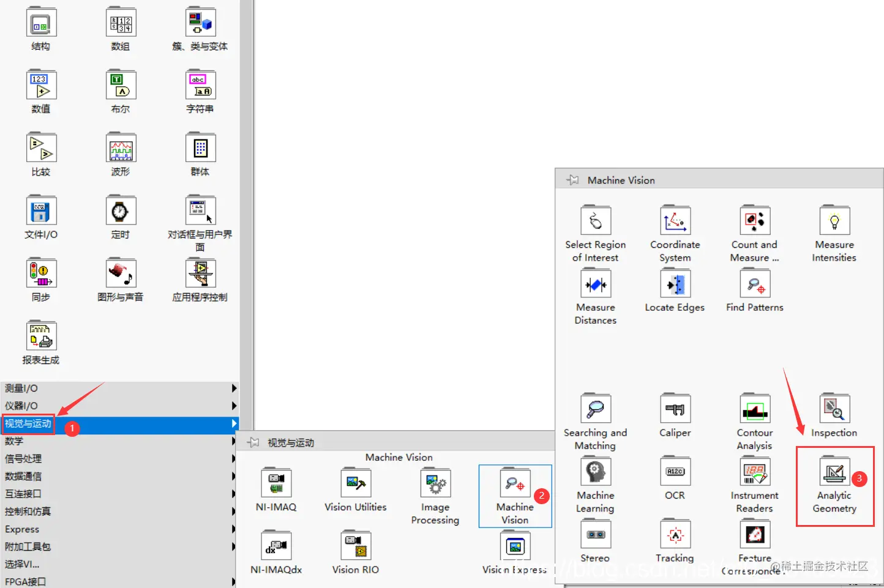Open the Coordinate System subpalette
Viewport: 884px width, 588px height.
point(675,221)
